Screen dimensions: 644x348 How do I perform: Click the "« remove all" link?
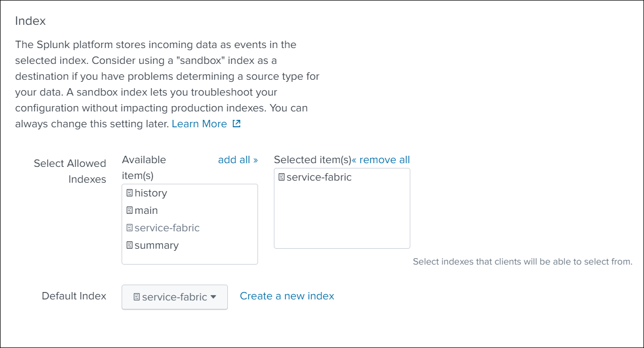[x=381, y=160]
